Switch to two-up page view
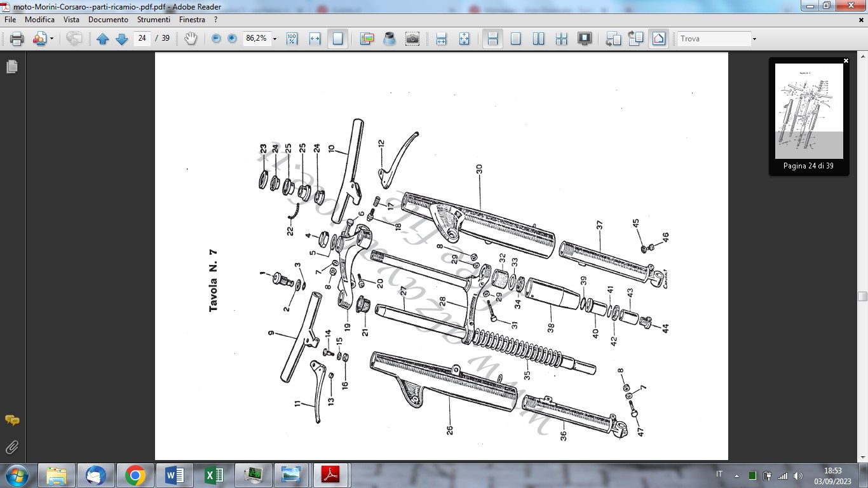 point(538,39)
